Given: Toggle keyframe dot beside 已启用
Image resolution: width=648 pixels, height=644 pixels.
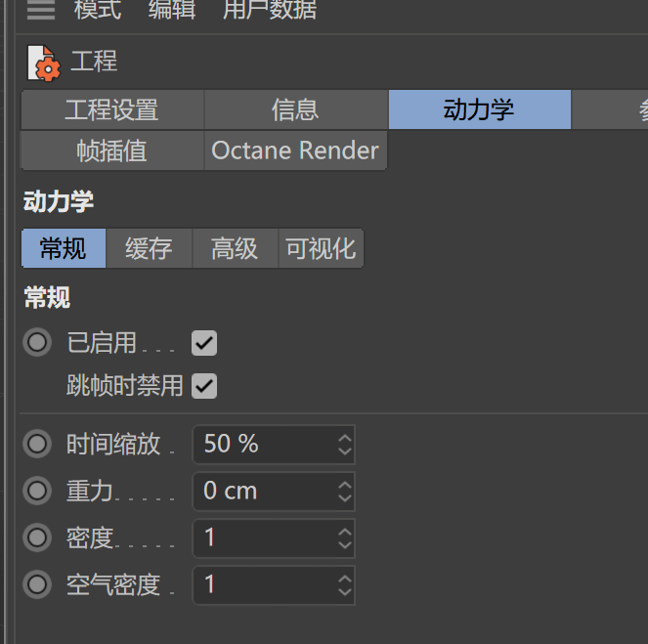Looking at the screenshot, I should [x=37, y=342].
